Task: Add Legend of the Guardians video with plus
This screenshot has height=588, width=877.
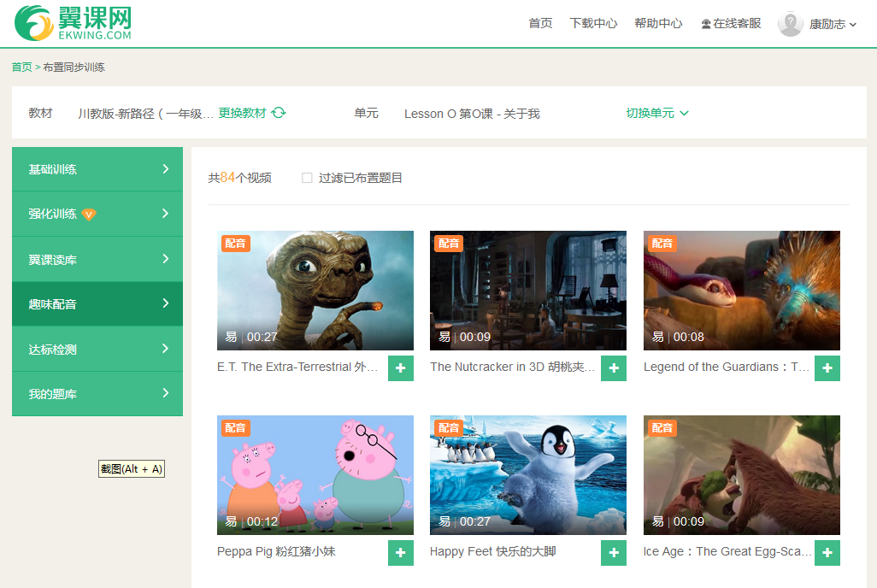Action: [827, 368]
